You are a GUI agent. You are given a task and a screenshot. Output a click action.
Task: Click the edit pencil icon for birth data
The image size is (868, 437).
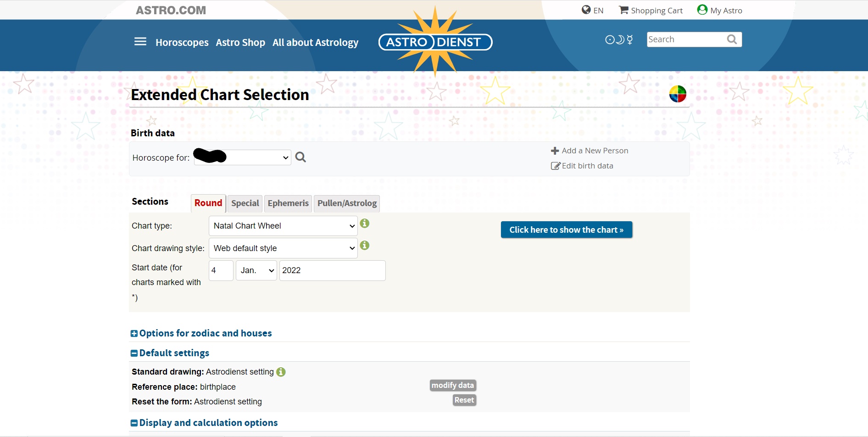[x=556, y=166]
